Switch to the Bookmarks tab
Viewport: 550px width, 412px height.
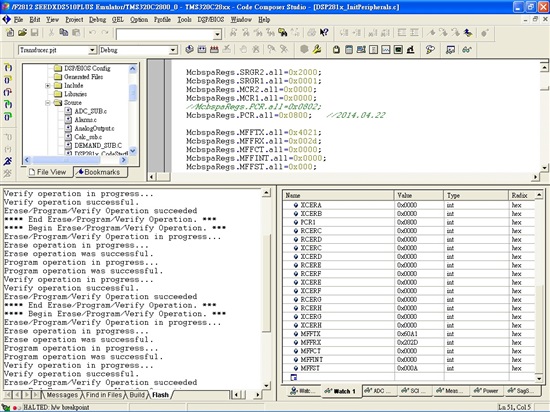coord(100,172)
